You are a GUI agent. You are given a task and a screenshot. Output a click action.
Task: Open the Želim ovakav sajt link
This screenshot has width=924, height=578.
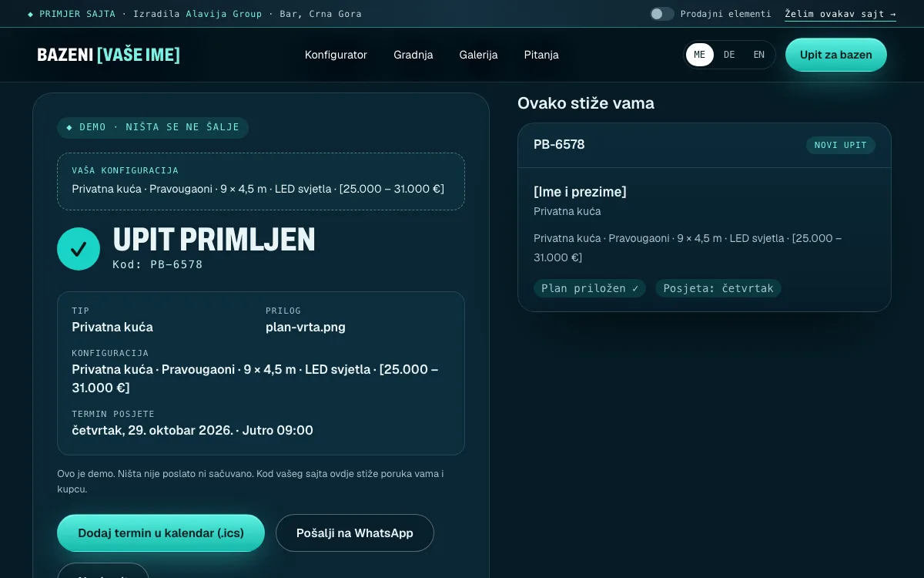point(840,14)
